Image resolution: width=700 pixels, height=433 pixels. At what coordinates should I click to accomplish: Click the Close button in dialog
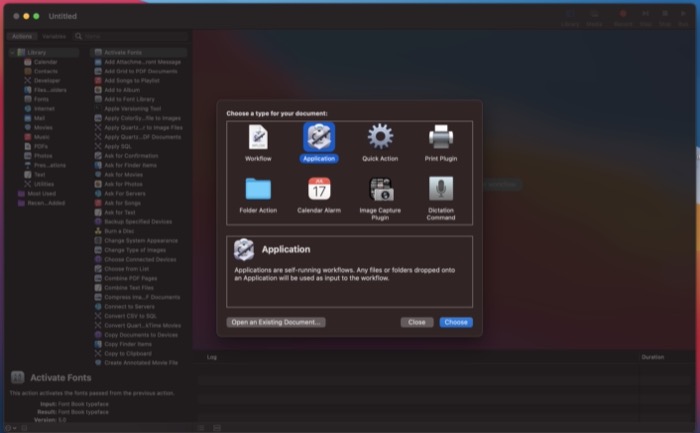coord(417,322)
